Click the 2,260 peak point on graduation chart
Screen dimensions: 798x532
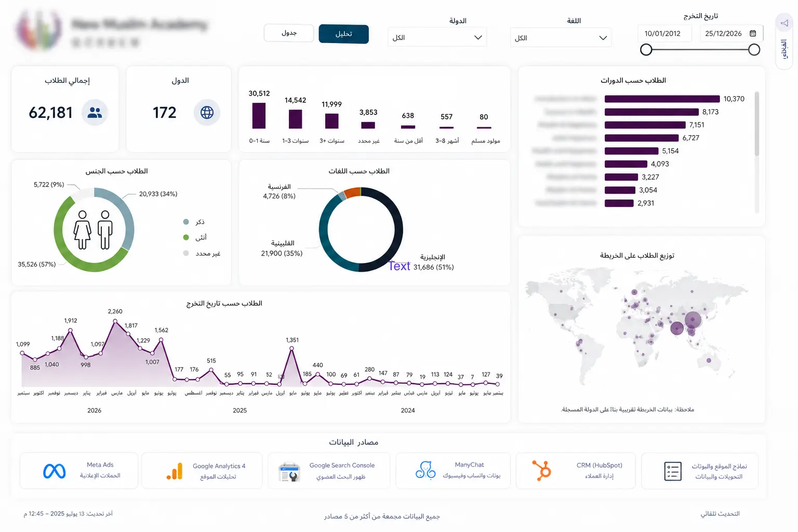115,321
